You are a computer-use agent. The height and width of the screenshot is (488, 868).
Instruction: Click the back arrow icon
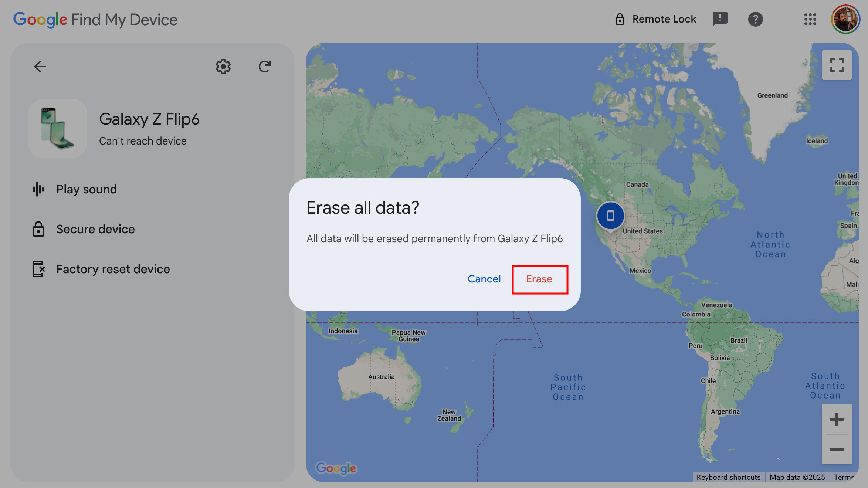pyautogui.click(x=40, y=67)
